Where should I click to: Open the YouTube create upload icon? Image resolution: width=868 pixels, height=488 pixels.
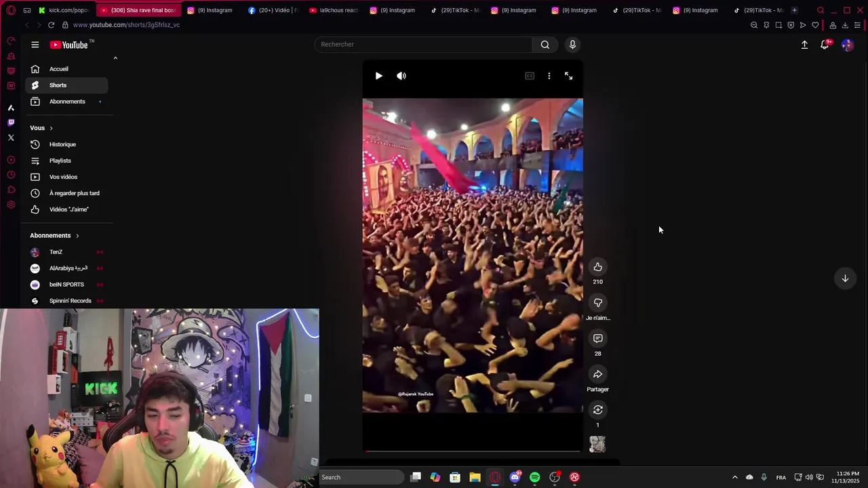(x=804, y=45)
